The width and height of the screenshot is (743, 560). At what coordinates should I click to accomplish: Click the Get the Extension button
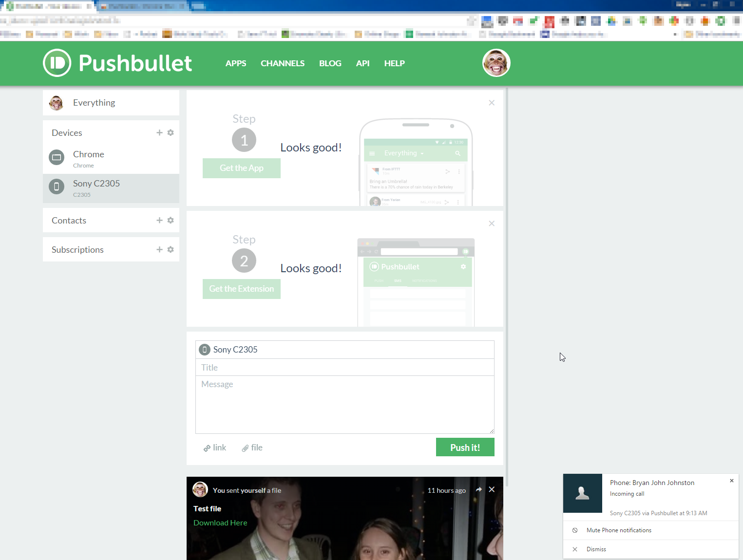[x=242, y=289]
